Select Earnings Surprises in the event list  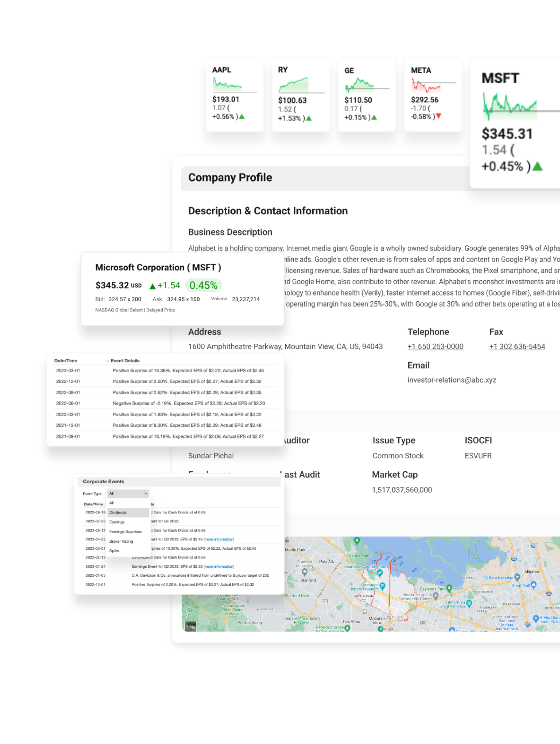click(125, 532)
